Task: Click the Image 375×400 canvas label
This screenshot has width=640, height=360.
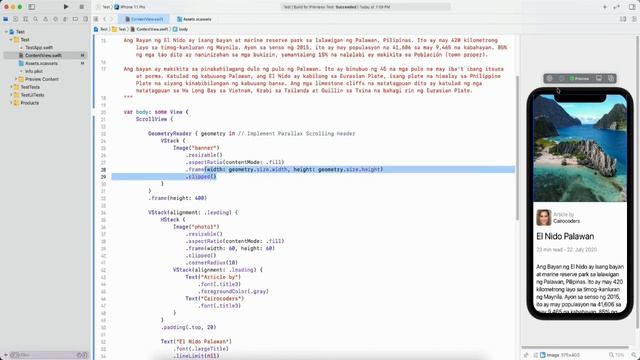Action: point(560,355)
